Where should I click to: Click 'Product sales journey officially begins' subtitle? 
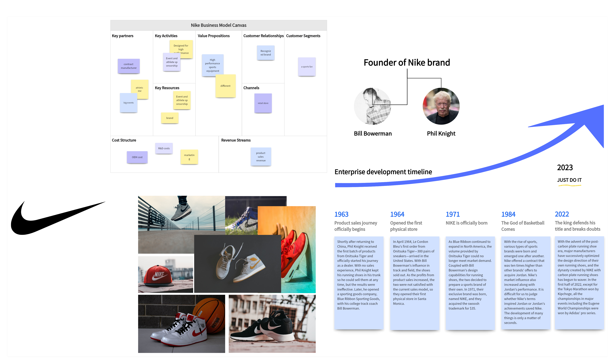coord(356,226)
